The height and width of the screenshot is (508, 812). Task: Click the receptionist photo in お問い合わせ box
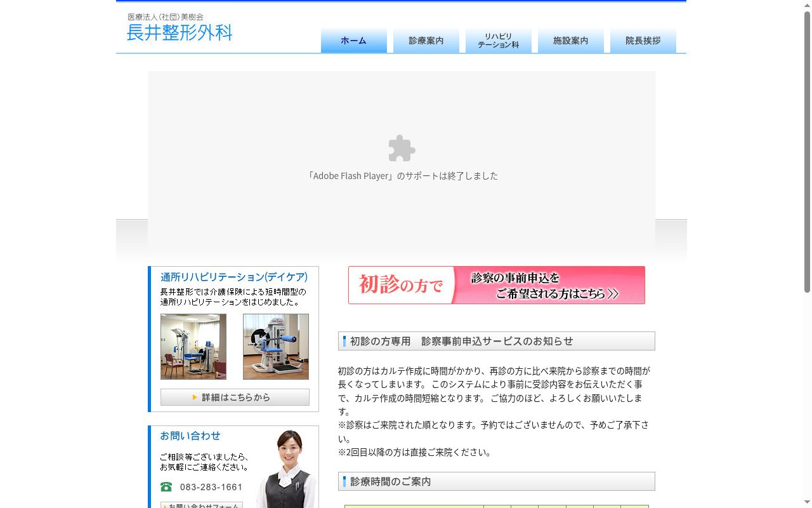pos(287,469)
